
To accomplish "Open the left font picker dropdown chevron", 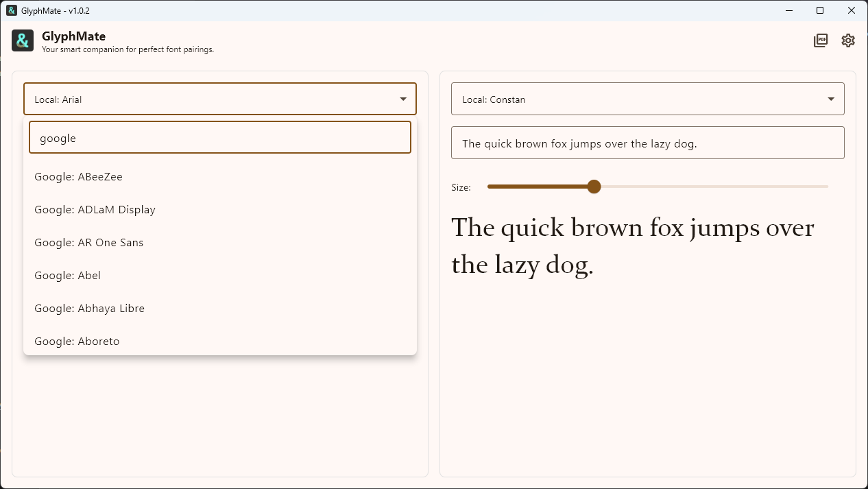I will pyautogui.click(x=403, y=99).
